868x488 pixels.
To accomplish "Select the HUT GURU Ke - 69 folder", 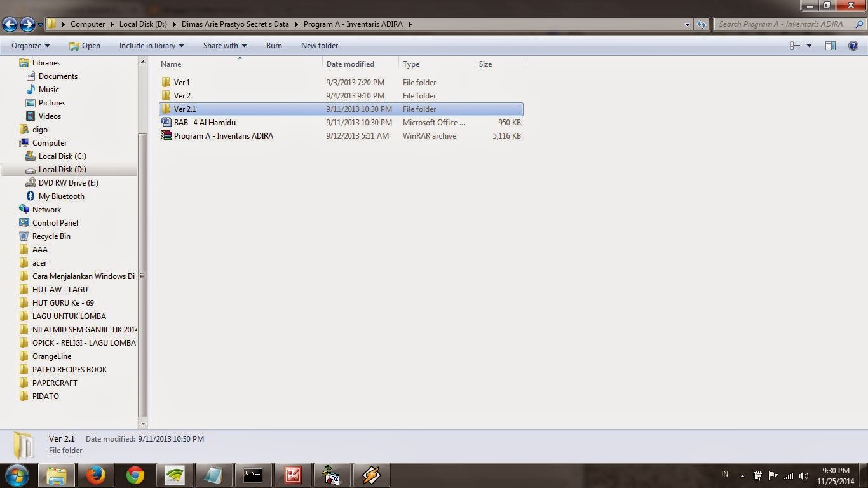I will pos(63,303).
